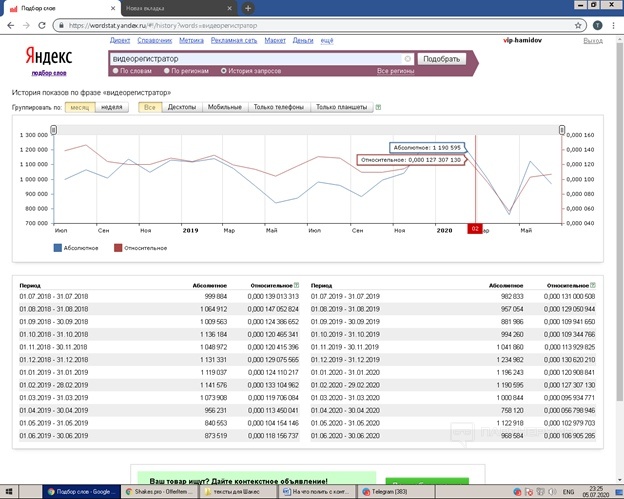Open Telegram from the taskbar
Viewport: 624px width, 499px height.
click(398, 491)
